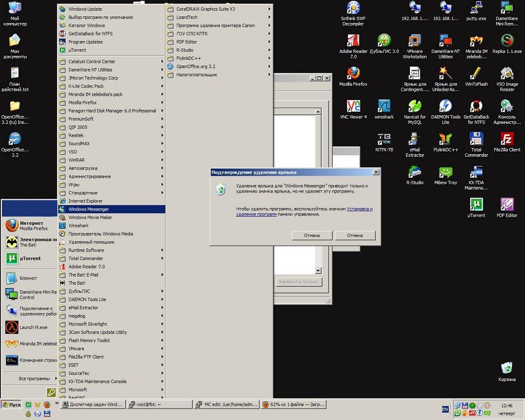Select the ДубльГИС 3.0 desktop icon
The width and height of the screenshot is (525, 420).
pyautogui.click(x=384, y=44)
